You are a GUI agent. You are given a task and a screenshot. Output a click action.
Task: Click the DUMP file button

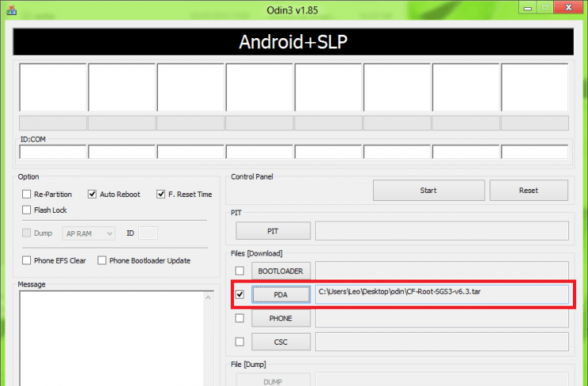pyautogui.click(x=273, y=380)
